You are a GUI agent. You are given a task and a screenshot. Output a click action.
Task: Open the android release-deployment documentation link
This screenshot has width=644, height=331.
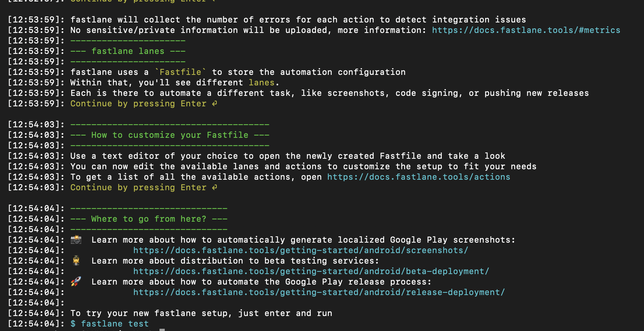pos(319,292)
